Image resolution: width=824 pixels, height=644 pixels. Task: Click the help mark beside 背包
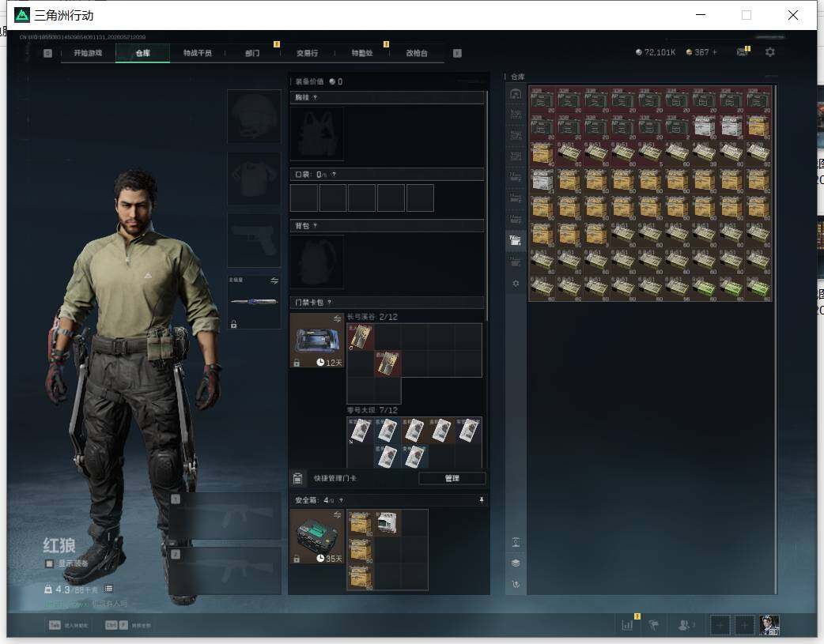coord(315,226)
